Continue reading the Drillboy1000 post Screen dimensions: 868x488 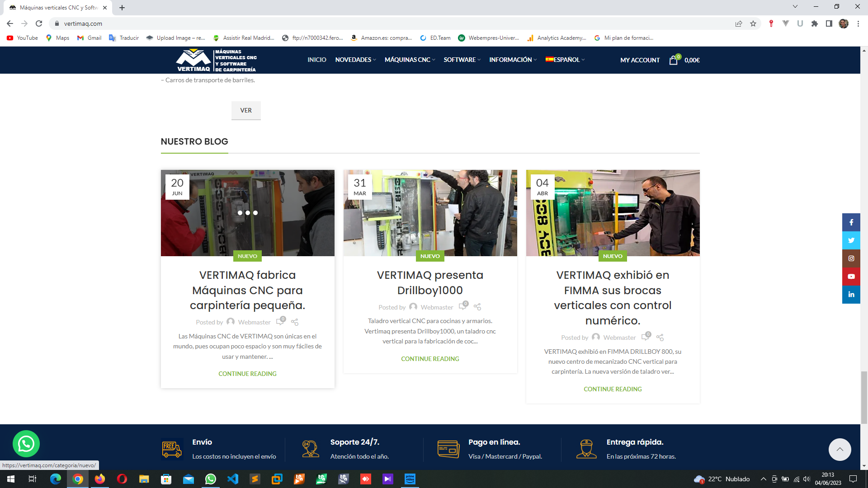coord(430,359)
